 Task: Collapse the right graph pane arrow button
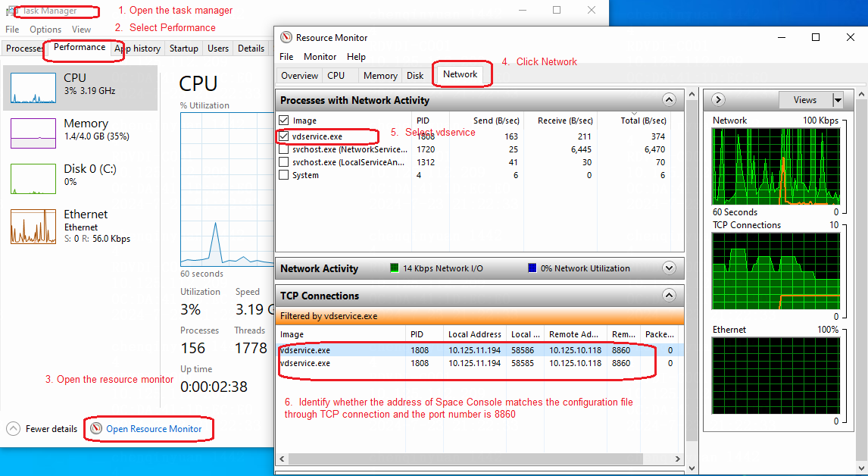(x=718, y=100)
